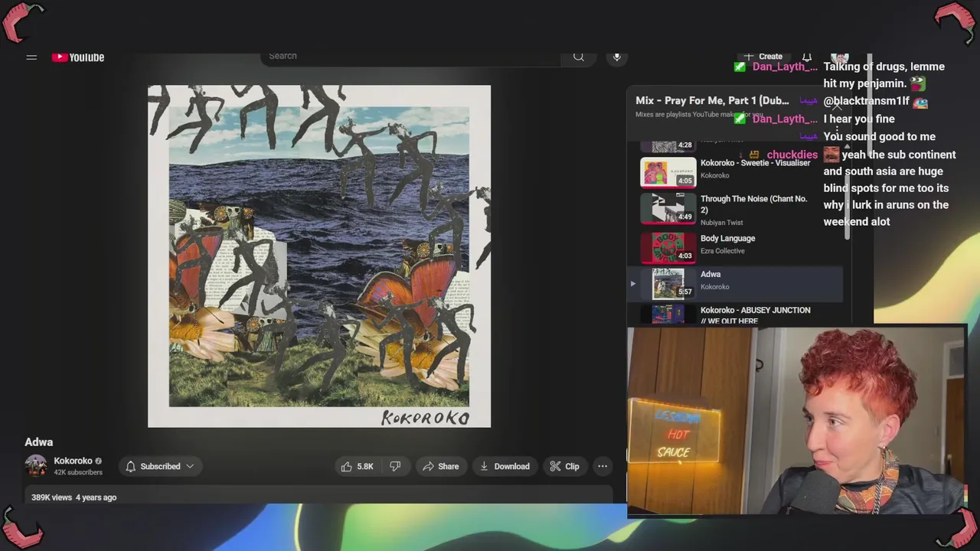Click the YouTube search field

point(412,57)
